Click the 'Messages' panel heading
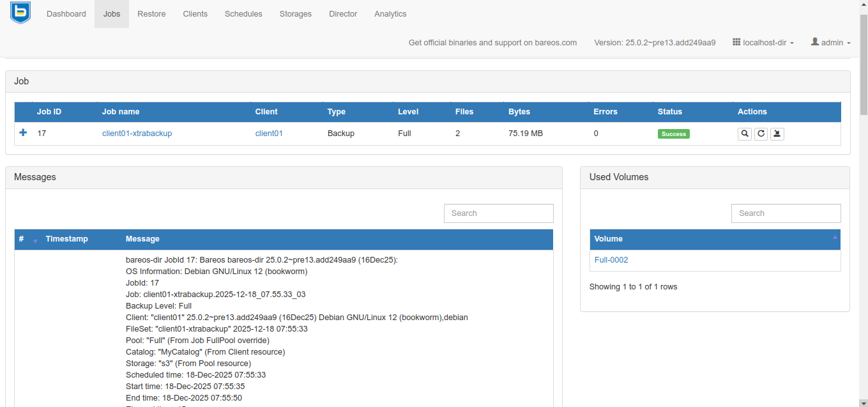868x407 pixels. 35,177
